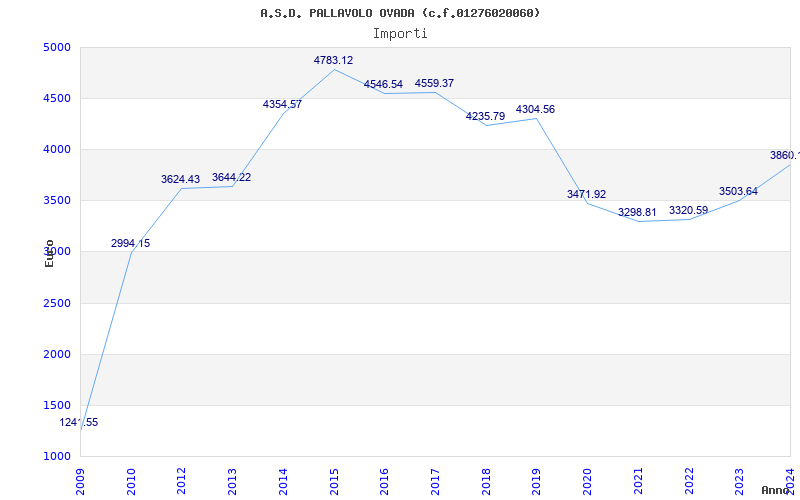Click the 4546.54 data label
The height and width of the screenshot is (500, 800).
click(x=383, y=84)
